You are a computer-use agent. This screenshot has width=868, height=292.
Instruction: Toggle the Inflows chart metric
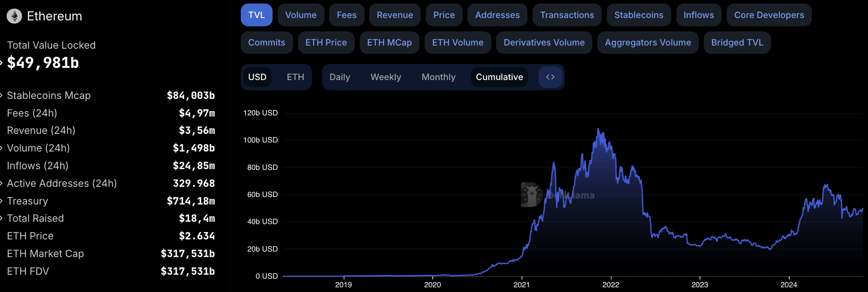[x=699, y=15]
